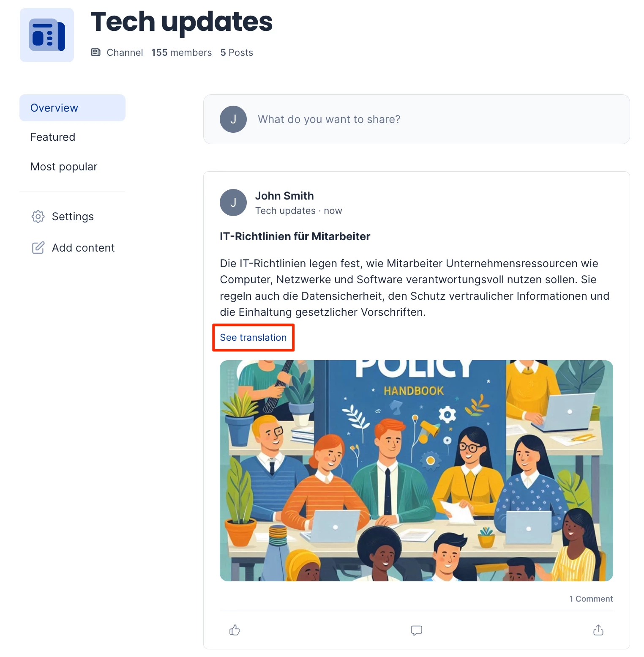
Task: Open the 1 Comment link
Action: coord(591,599)
